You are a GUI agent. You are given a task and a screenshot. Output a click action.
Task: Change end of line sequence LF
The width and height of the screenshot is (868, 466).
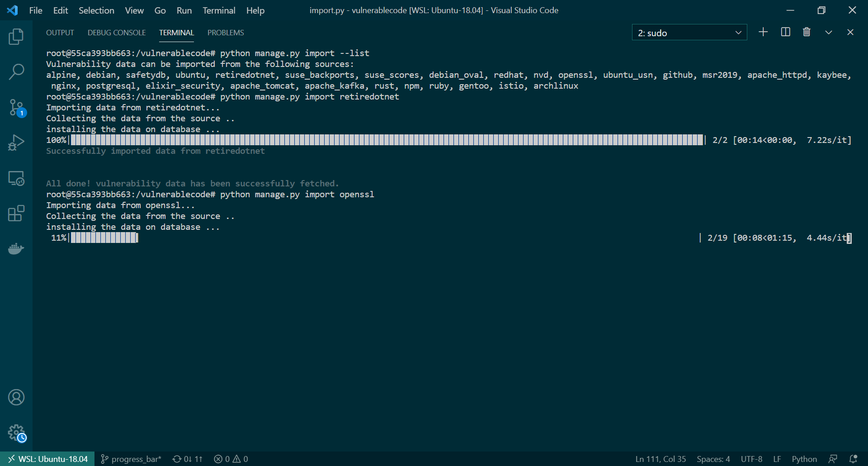click(x=777, y=459)
